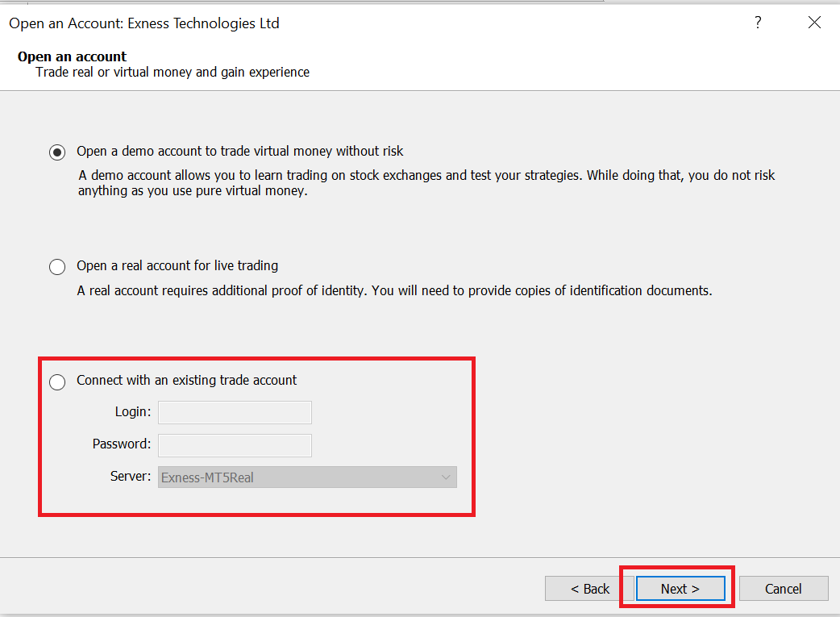Select the real account radio button
The image size is (840, 617).
57,266
